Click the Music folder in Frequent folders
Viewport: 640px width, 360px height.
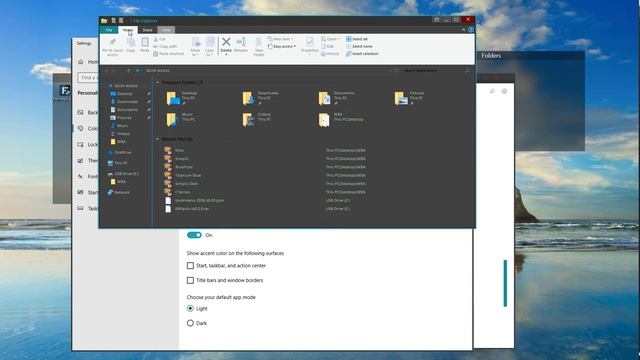pyautogui.click(x=180, y=119)
